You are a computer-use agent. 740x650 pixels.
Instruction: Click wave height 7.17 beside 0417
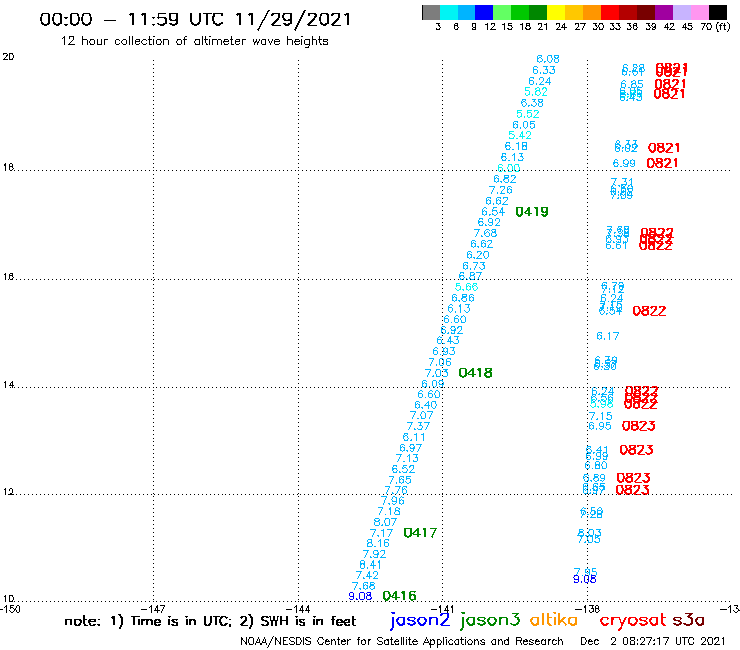click(381, 533)
